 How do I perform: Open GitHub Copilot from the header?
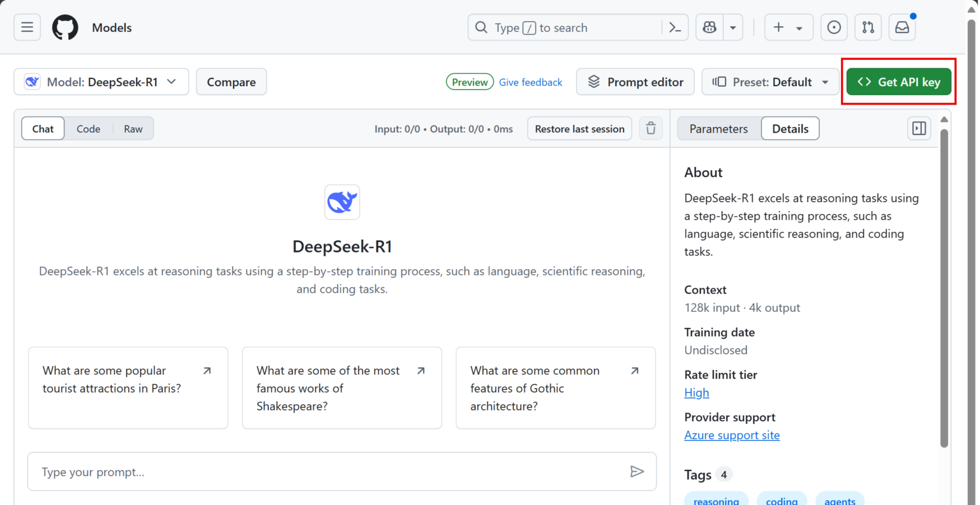tap(710, 27)
